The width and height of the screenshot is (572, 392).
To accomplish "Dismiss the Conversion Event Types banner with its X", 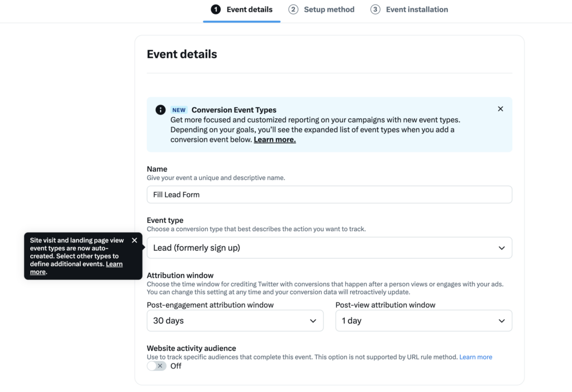I will [500, 109].
